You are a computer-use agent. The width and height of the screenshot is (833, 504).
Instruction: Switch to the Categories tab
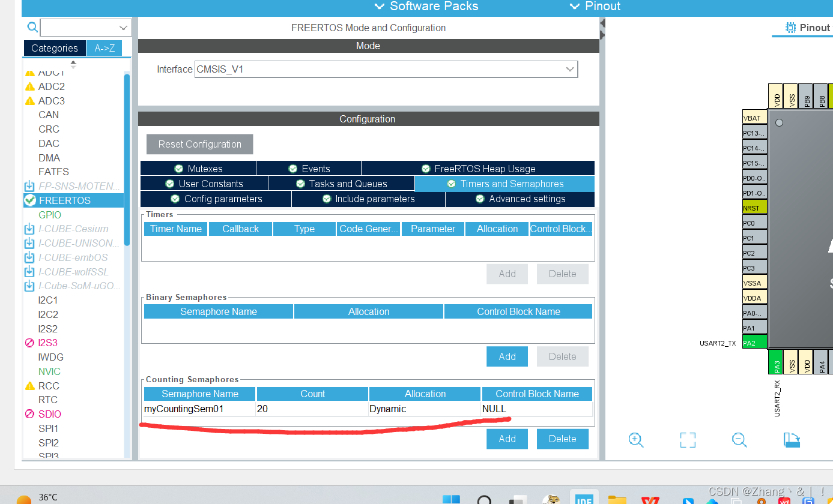click(x=55, y=48)
